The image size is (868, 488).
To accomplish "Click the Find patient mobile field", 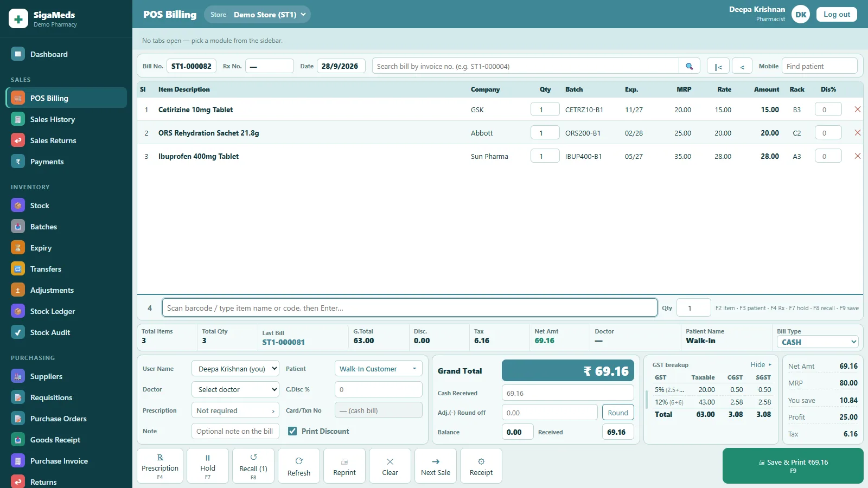I will (820, 66).
